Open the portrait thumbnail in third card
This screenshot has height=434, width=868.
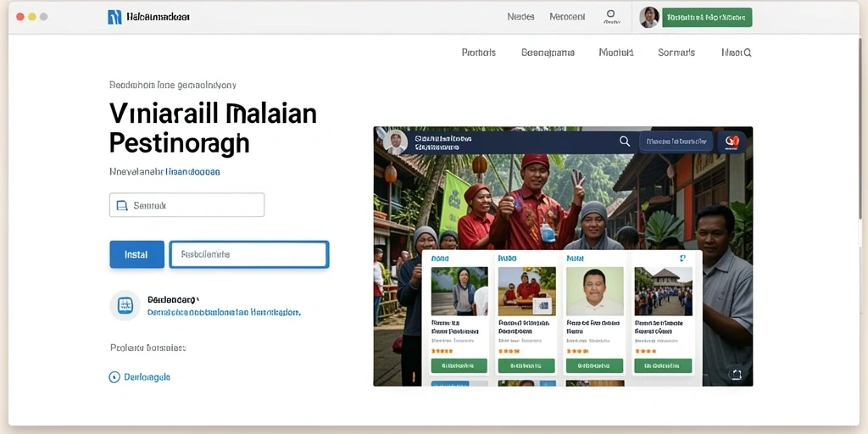point(594,292)
